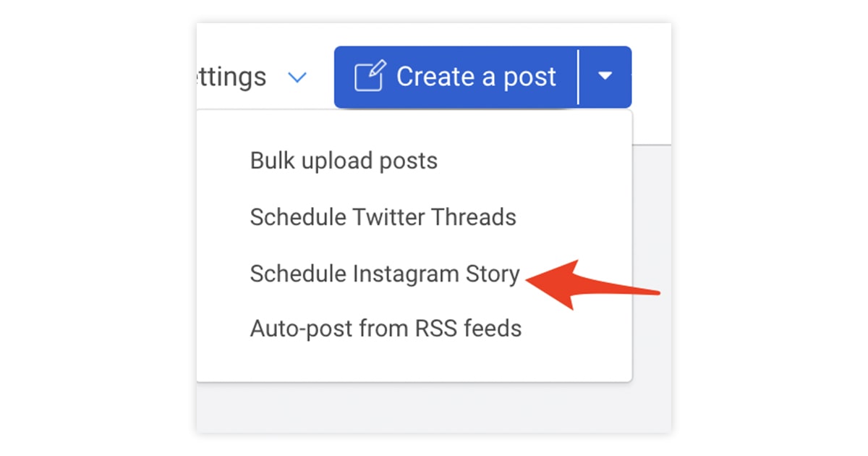Select Bulk upload posts

coord(344,161)
